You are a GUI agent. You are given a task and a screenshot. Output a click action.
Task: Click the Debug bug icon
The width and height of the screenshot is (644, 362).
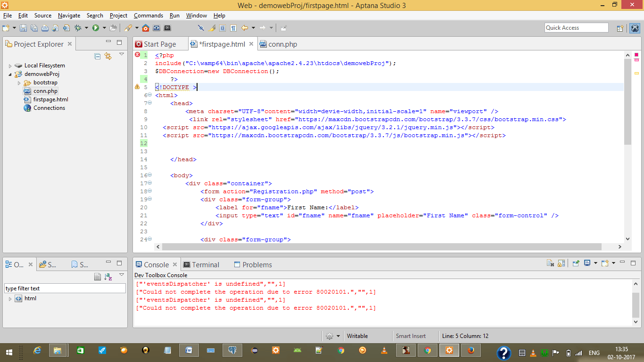coord(78,28)
